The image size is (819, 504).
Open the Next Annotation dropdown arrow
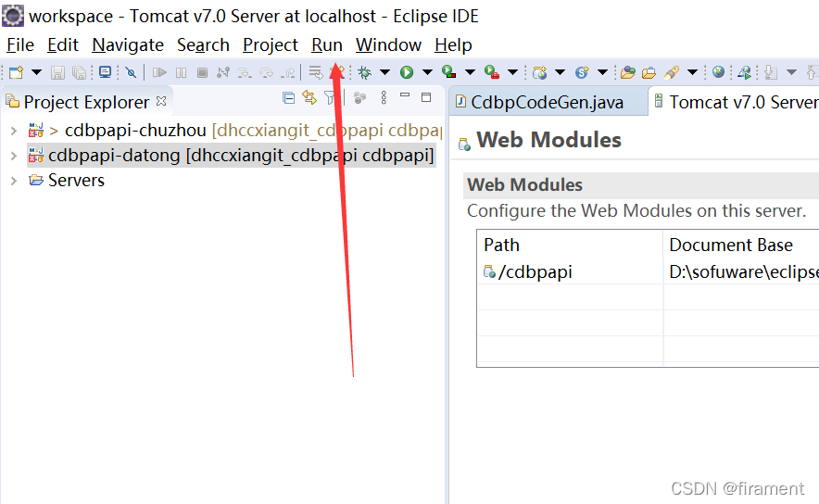pos(792,72)
